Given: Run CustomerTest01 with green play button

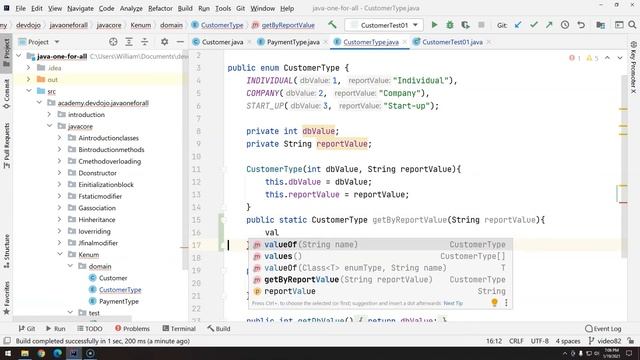Looking at the screenshot, I should (x=434, y=25).
